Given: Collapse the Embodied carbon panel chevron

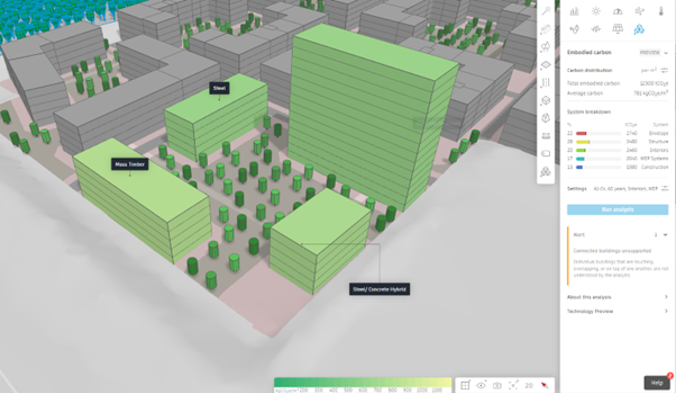Looking at the screenshot, I should [x=666, y=53].
